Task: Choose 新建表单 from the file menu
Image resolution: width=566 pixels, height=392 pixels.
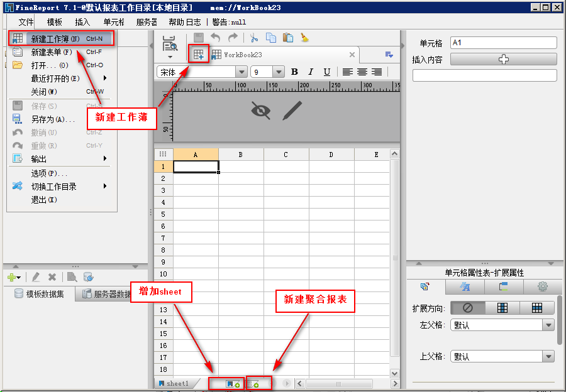Action: coord(59,52)
